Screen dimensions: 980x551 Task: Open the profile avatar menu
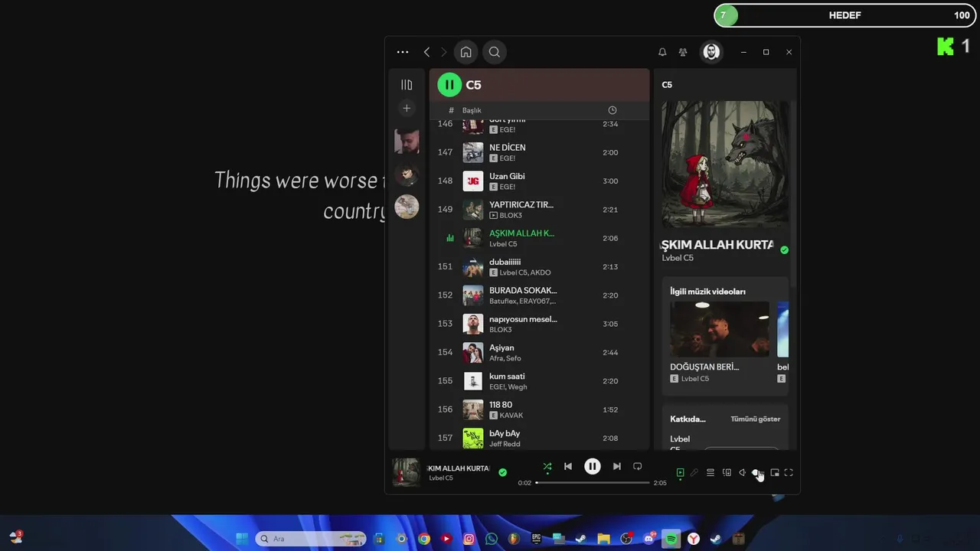pos(711,52)
